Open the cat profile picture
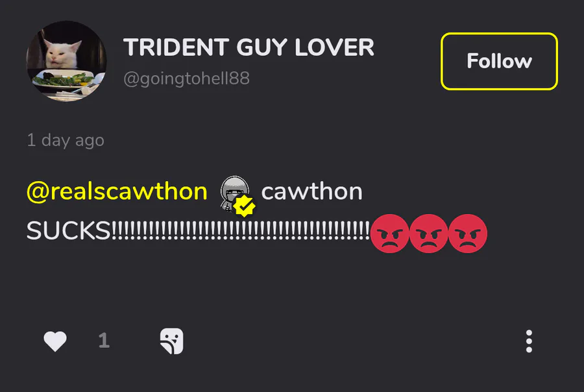This screenshot has height=392, width=584. click(66, 61)
